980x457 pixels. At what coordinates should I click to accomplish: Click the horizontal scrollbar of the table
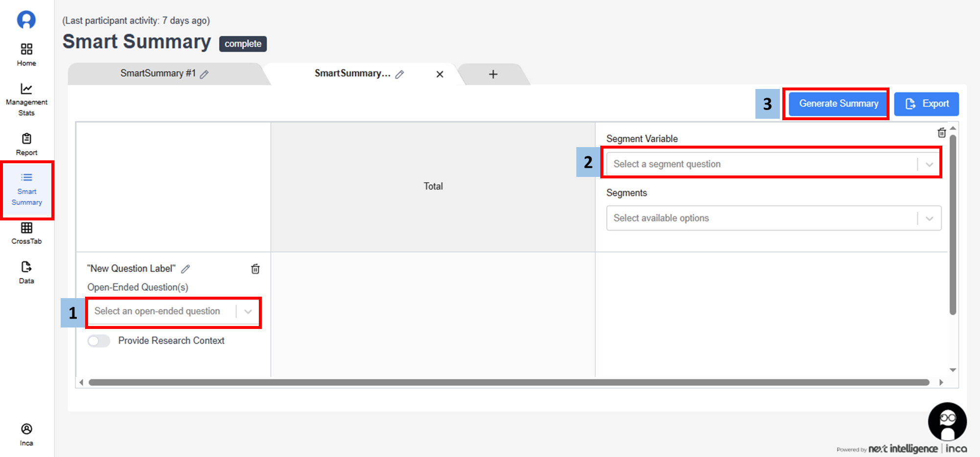[x=509, y=382]
